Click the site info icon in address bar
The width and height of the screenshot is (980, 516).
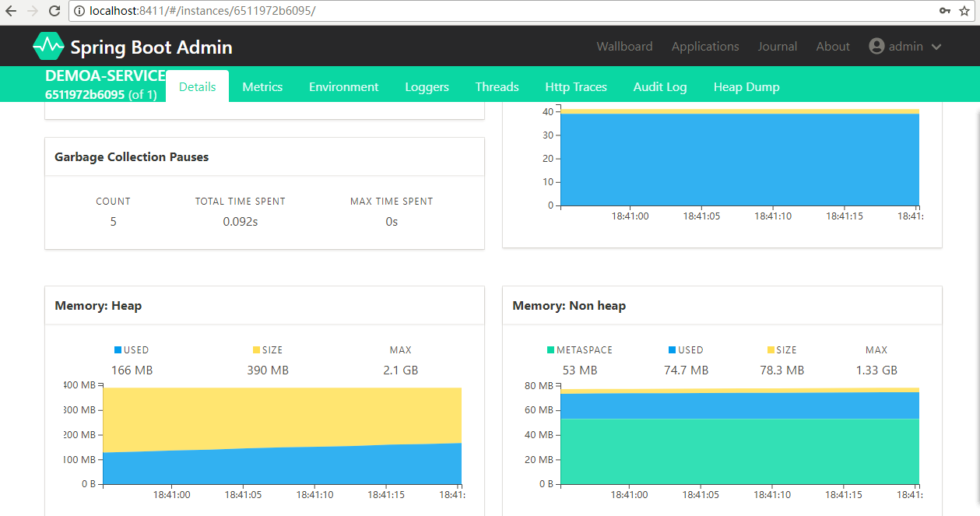coord(79,11)
